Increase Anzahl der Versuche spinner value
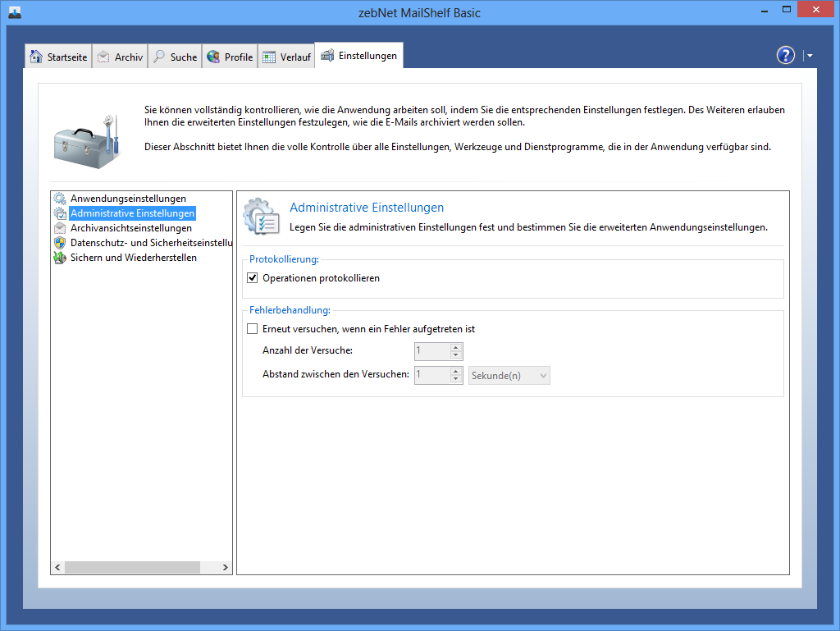 (x=455, y=347)
